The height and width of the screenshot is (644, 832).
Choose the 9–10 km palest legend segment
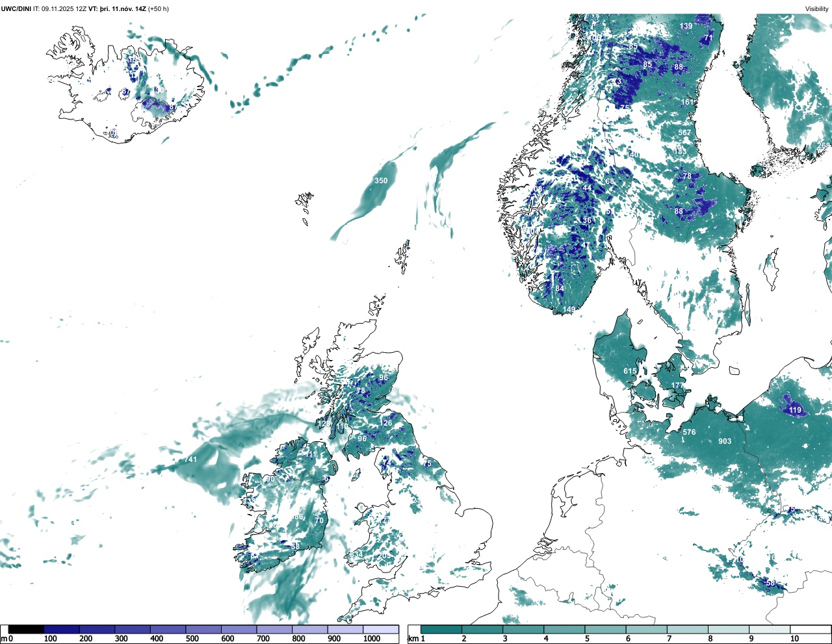click(x=770, y=629)
